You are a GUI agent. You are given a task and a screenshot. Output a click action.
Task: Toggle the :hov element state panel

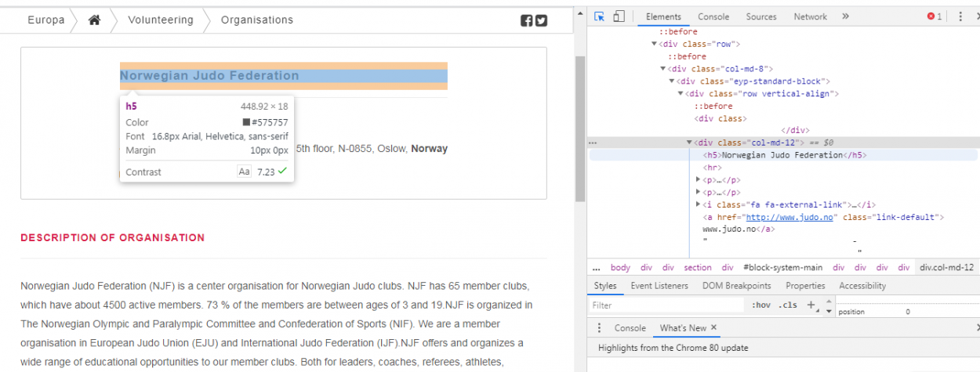pyautogui.click(x=760, y=305)
